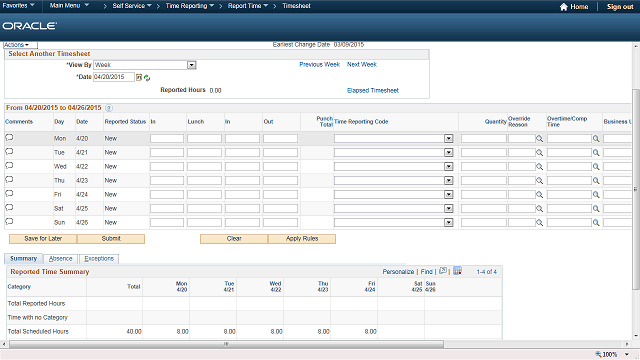Open Override Reason lookup for Fri row
The image size is (640, 360).
point(540,195)
